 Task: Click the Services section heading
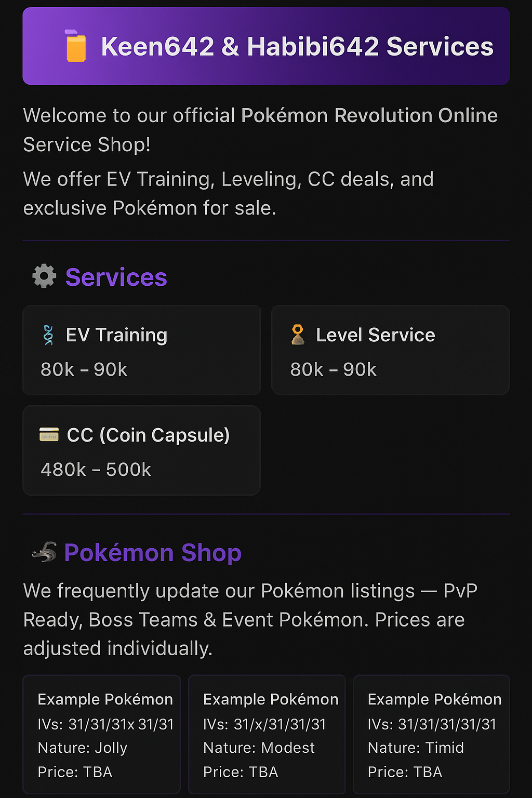pyautogui.click(x=116, y=277)
